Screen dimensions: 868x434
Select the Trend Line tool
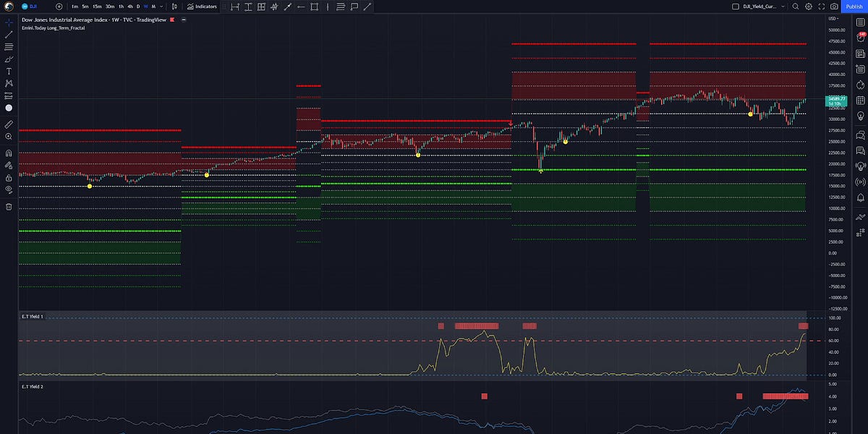pos(8,34)
